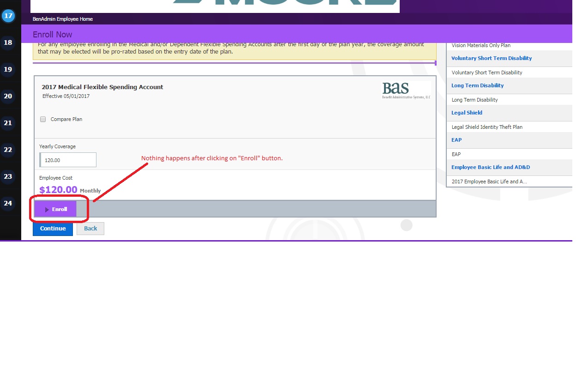
Task: Click the blue Continue button
Action: coord(53,229)
